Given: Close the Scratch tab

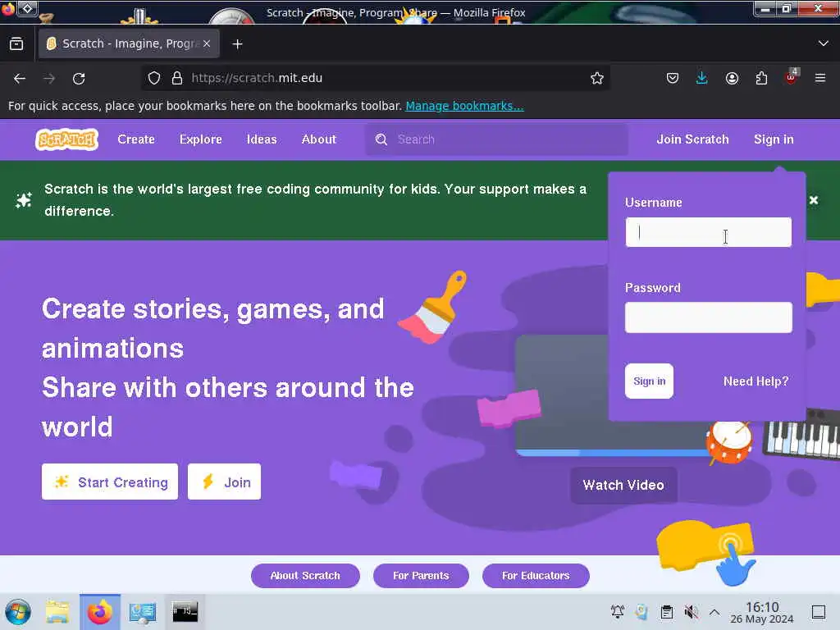Looking at the screenshot, I should (x=207, y=43).
